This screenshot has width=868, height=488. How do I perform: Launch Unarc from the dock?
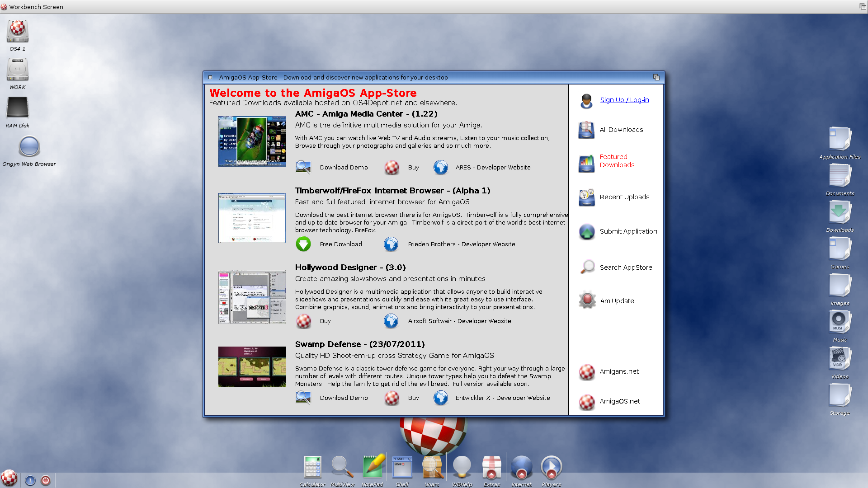pos(432,468)
